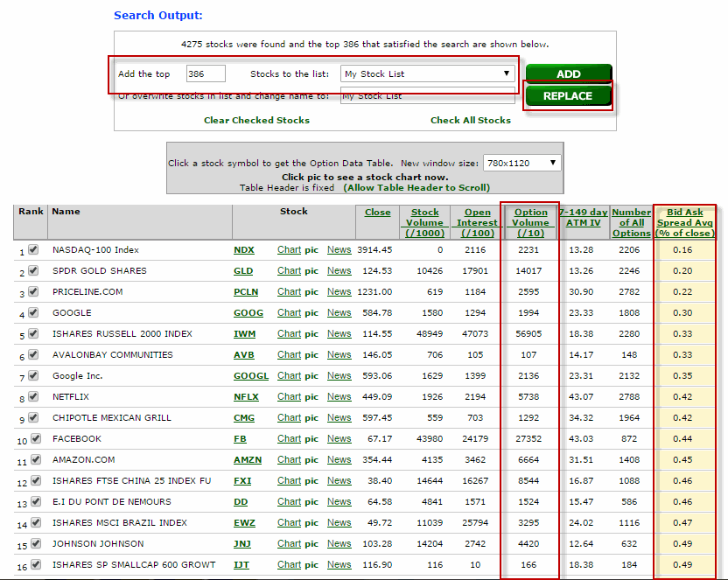
Task: Sort by Stock Volume column header
Action: (425, 223)
